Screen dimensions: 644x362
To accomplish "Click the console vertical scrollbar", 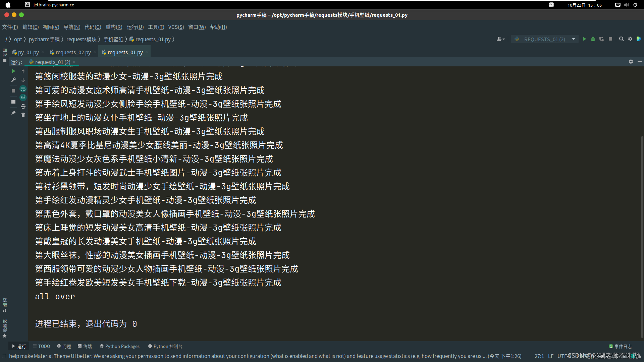I will click(642, 235).
